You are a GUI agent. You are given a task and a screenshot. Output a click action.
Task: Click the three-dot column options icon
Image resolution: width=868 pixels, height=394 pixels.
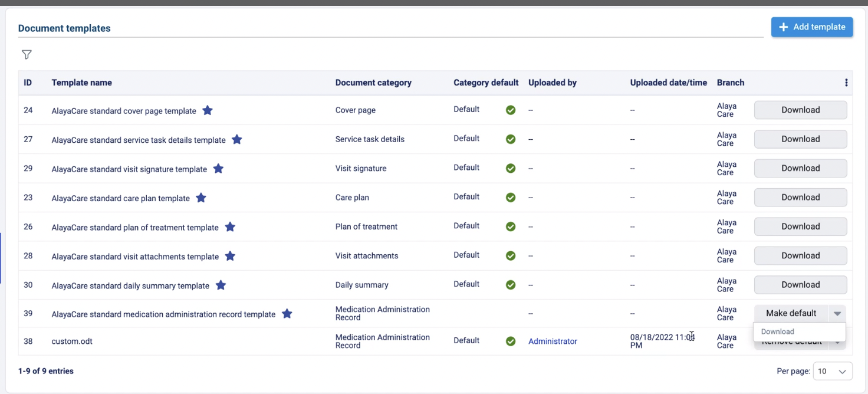click(846, 83)
